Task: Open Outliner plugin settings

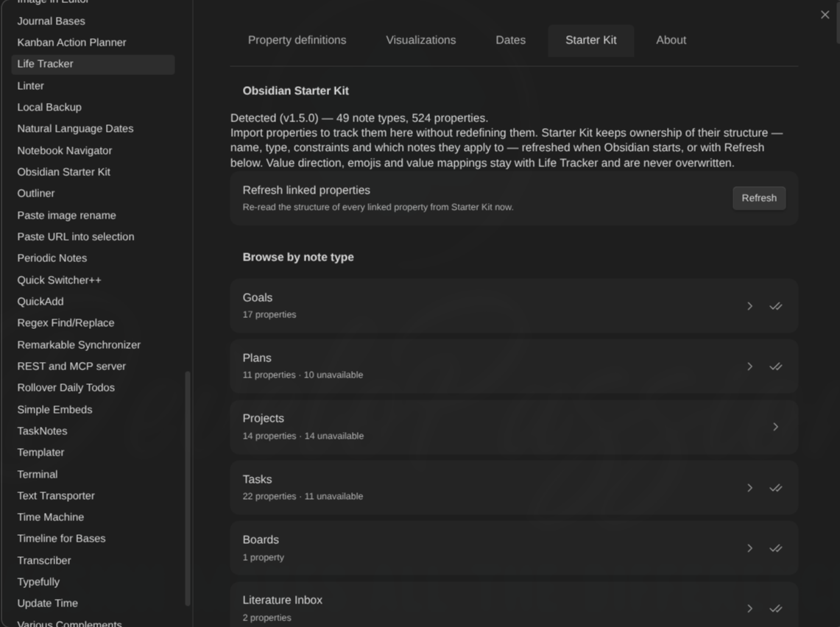Action: click(x=93, y=194)
